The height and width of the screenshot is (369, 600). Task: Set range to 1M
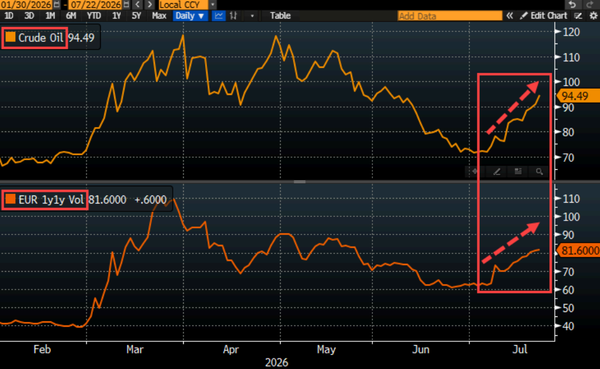coord(50,16)
